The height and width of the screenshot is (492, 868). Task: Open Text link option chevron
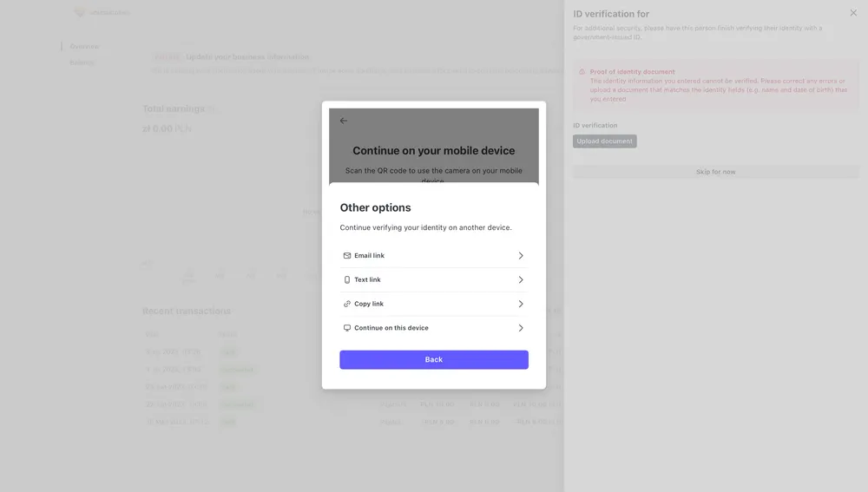520,280
